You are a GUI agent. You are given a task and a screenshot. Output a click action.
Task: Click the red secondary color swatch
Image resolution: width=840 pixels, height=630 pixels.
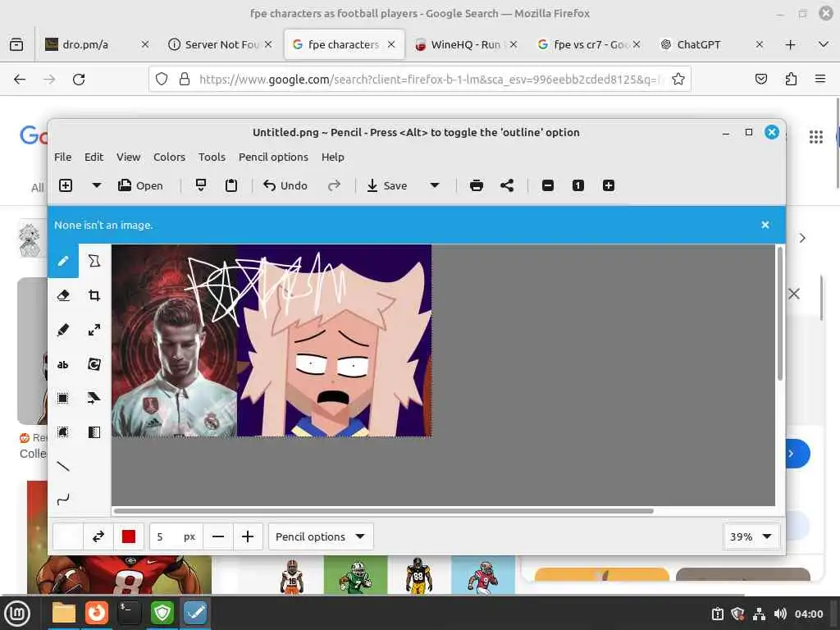(x=129, y=536)
